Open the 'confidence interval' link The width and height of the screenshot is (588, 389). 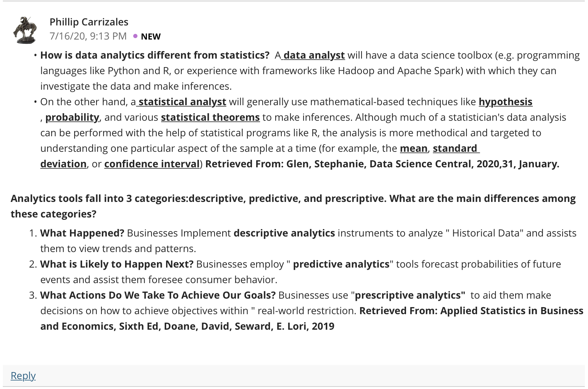pos(152,164)
